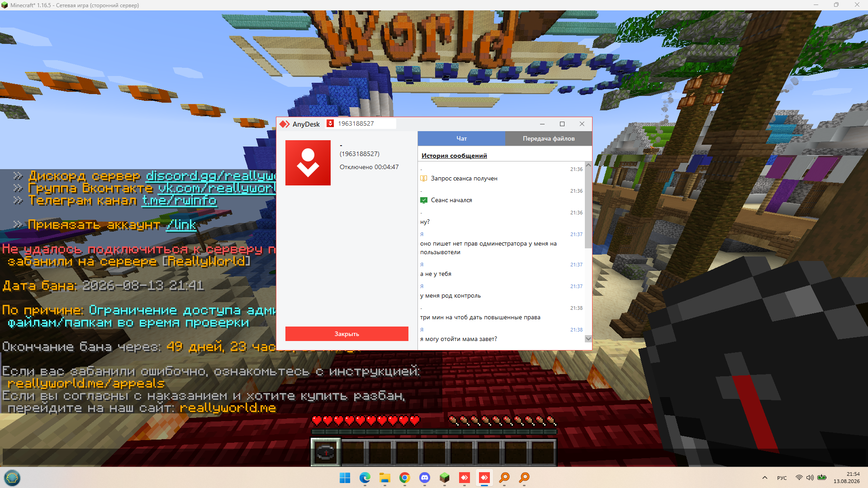Image resolution: width=868 pixels, height=488 pixels.
Task: Click the message about 'нет прав одминестратора'
Action: pos(489,248)
